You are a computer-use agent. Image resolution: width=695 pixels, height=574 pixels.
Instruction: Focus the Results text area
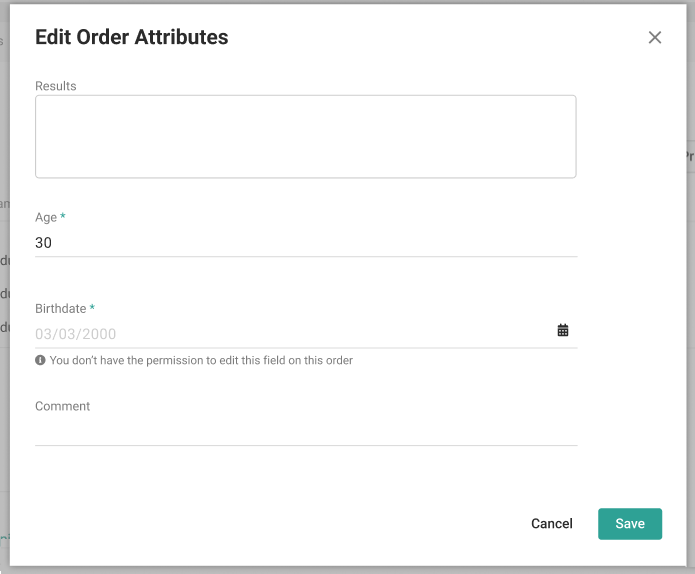(305, 137)
